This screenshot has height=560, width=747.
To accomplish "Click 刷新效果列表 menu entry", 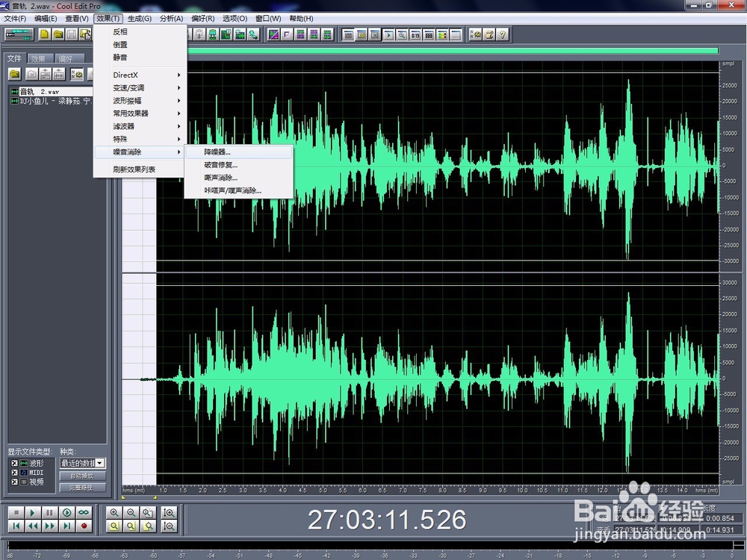I will point(140,169).
